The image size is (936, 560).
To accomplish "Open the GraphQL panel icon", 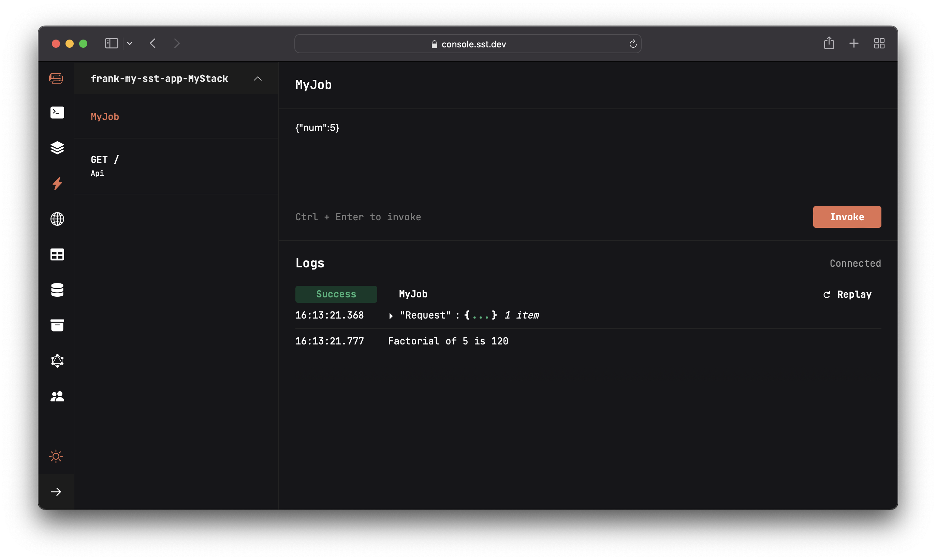I will [57, 361].
